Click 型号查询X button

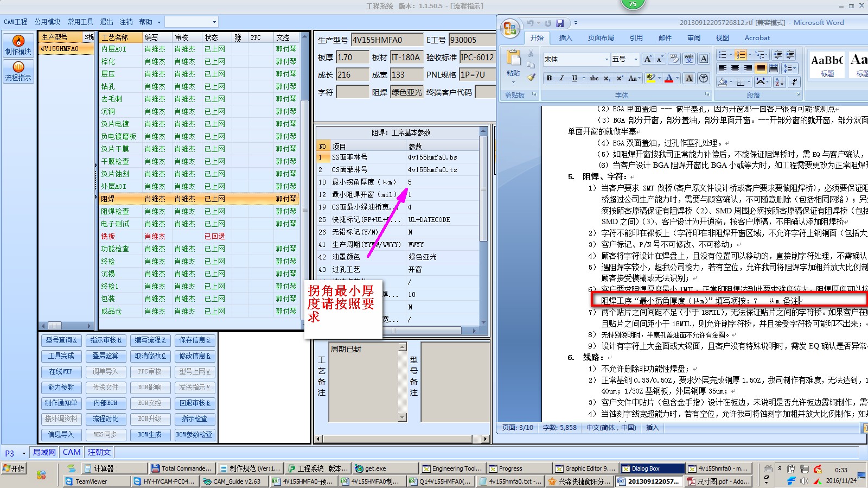(x=61, y=340)
